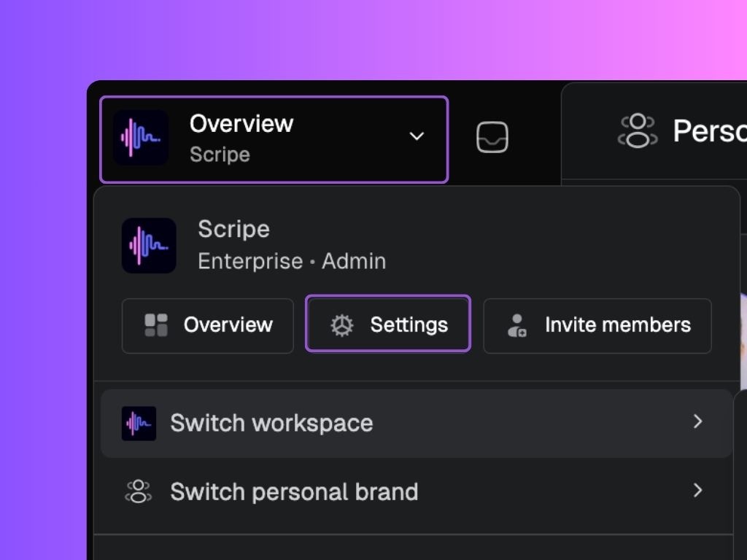
Task: Click the chevron arrow beside Overview
Action: pyautogui.click(x=417, y=136)
